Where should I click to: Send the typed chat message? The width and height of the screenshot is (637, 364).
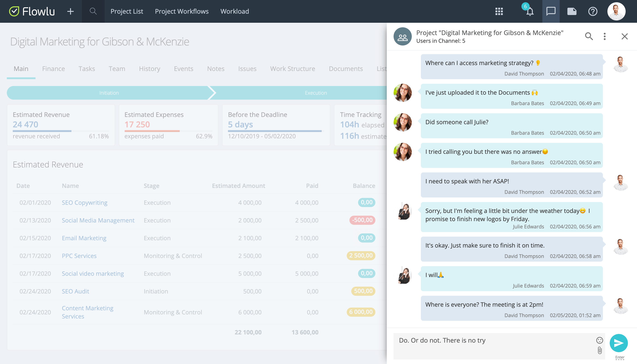tap(619, 343)
